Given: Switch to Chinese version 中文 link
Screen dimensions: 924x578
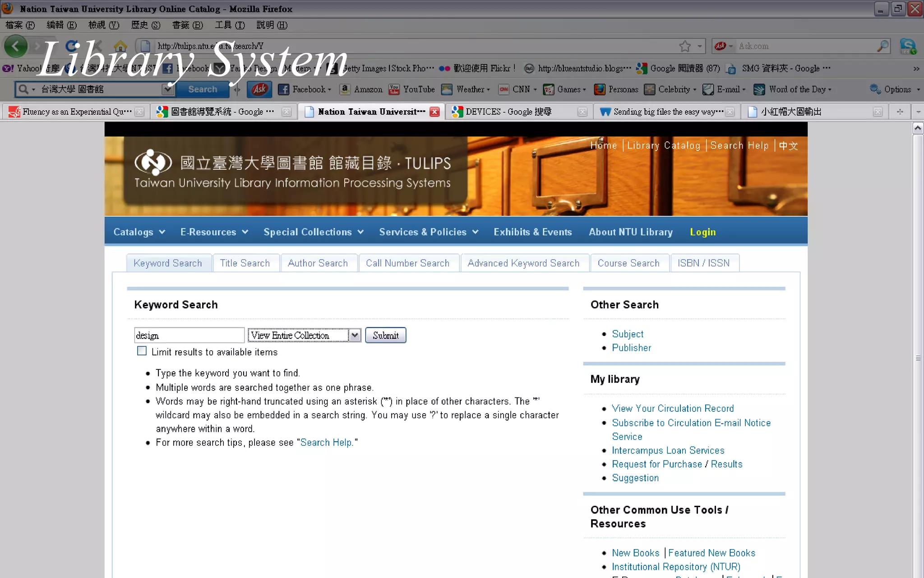Looking at the screenshot, I should point(788,146).
